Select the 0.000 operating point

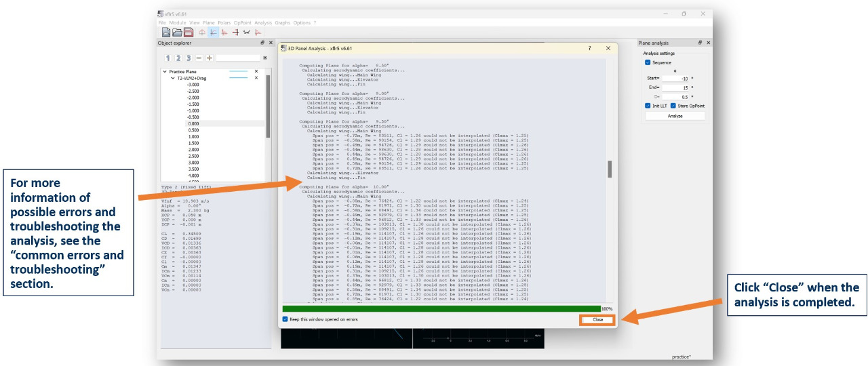pyautogui.click(x=193, y=123)
